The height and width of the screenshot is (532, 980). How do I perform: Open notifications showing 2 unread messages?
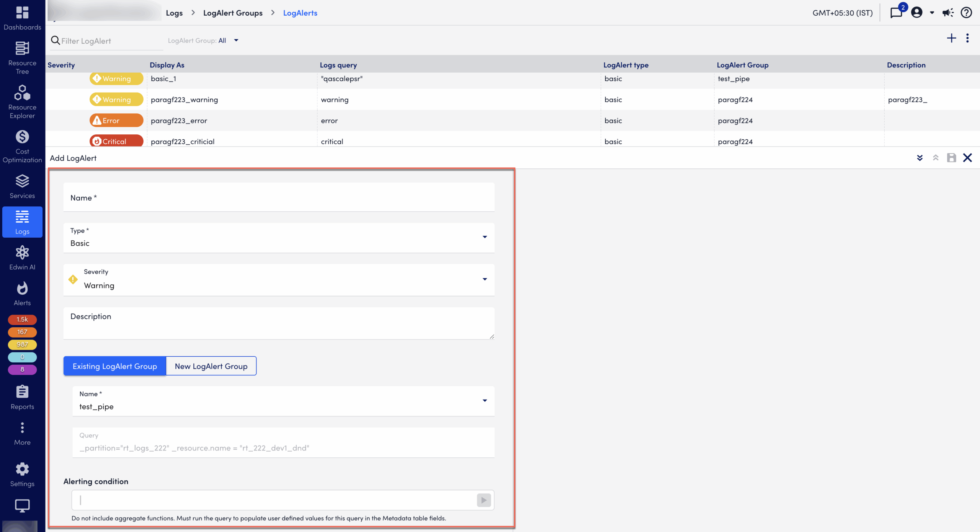(x=896, y=13)
